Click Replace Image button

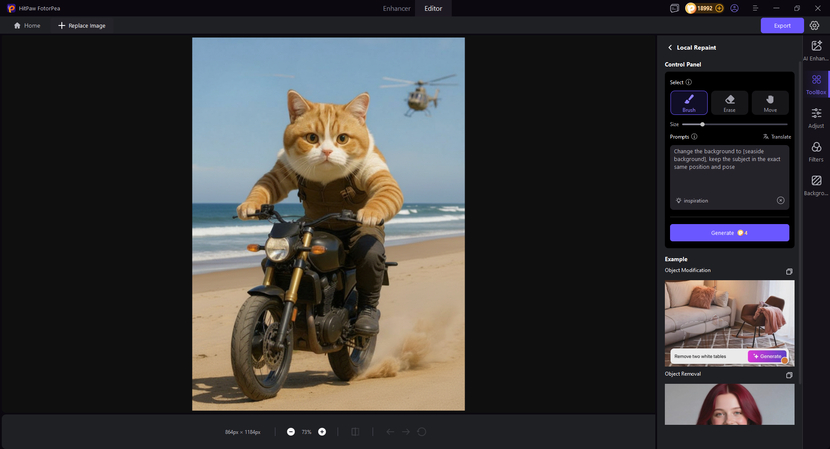(82, 25)
